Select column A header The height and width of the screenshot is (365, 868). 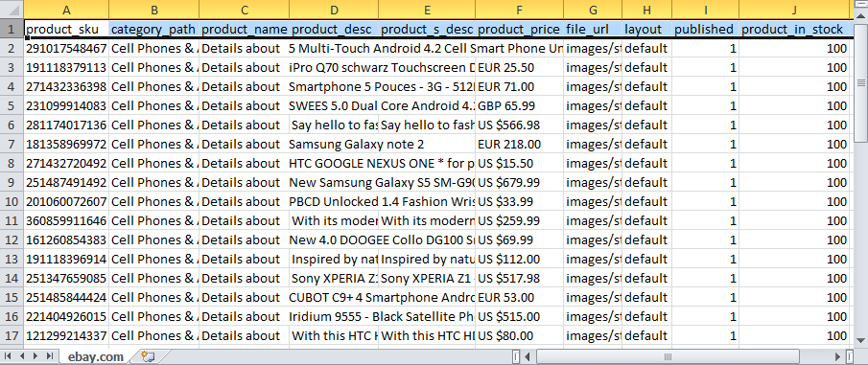click(66, 10)
